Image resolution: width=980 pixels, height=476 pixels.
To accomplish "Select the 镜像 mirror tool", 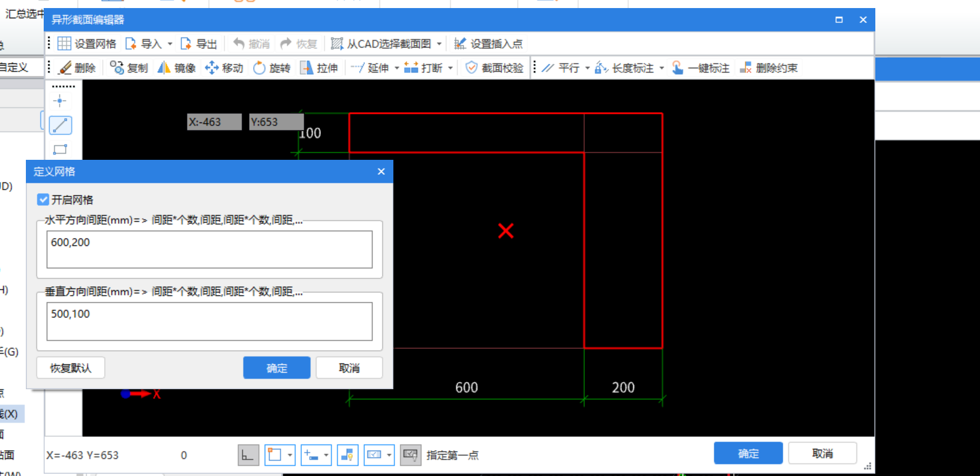I will pos(177,68).
